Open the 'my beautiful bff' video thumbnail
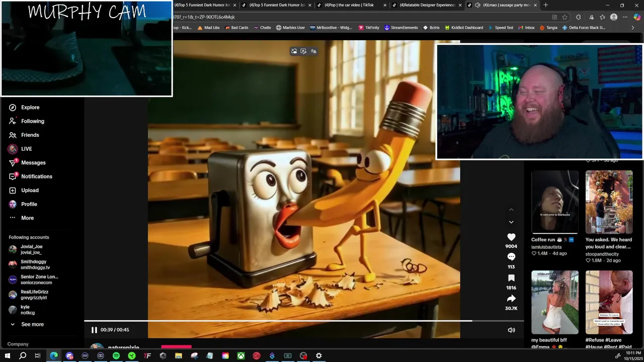 (x=555, y=303)
